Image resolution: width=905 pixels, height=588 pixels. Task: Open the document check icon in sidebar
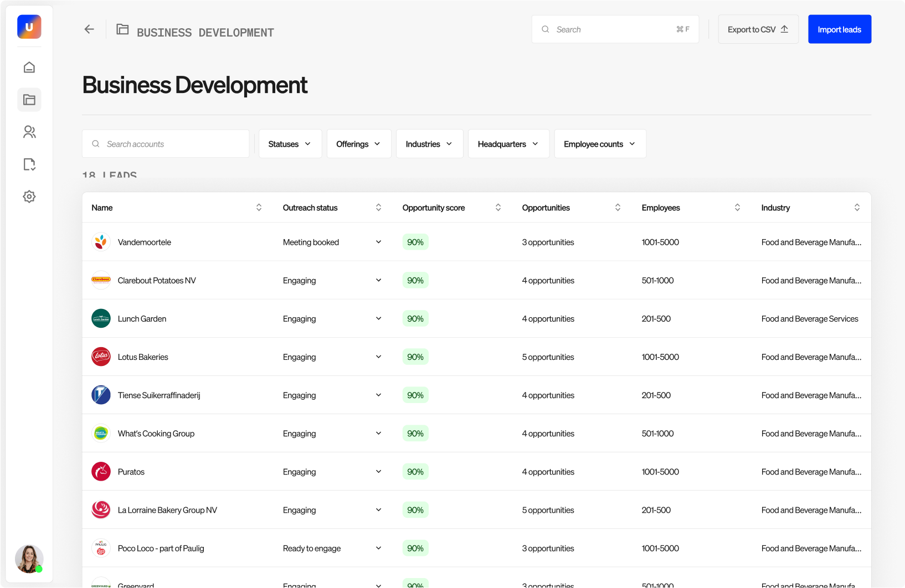(29, 164)
